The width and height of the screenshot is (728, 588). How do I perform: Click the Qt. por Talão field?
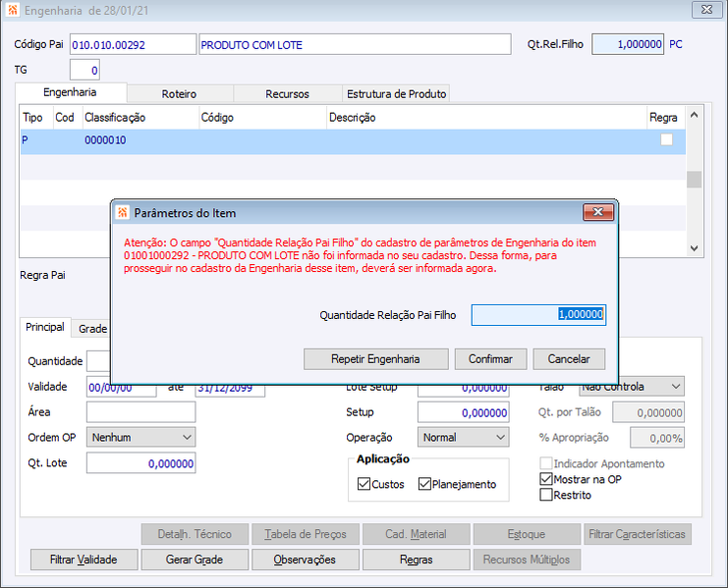pyautogui.click(x=648, y=412)
